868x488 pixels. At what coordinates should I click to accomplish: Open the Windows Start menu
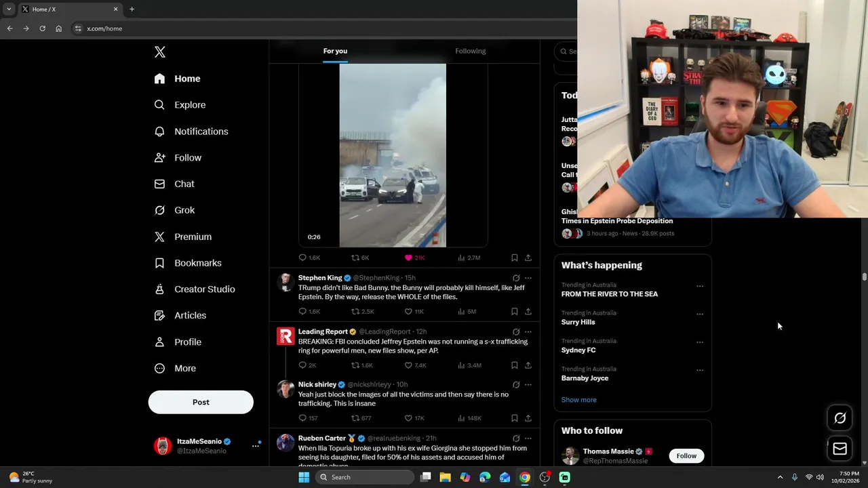(304, 477)
